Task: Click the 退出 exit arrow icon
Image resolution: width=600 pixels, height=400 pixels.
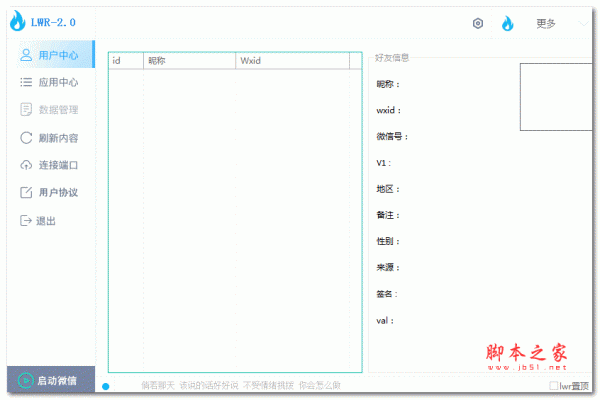Action: click(x=26, y=220)
